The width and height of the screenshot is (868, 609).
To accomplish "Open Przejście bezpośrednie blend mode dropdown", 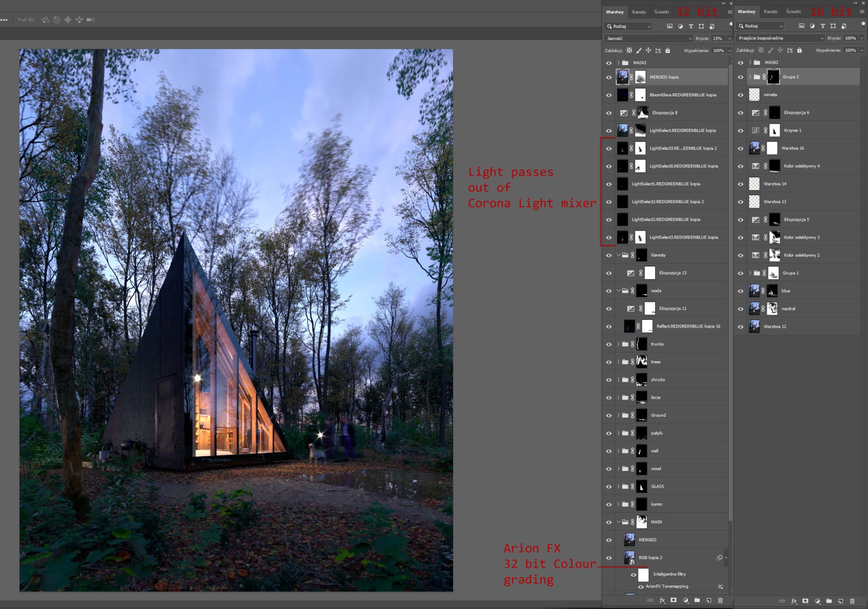I will 780,38.
